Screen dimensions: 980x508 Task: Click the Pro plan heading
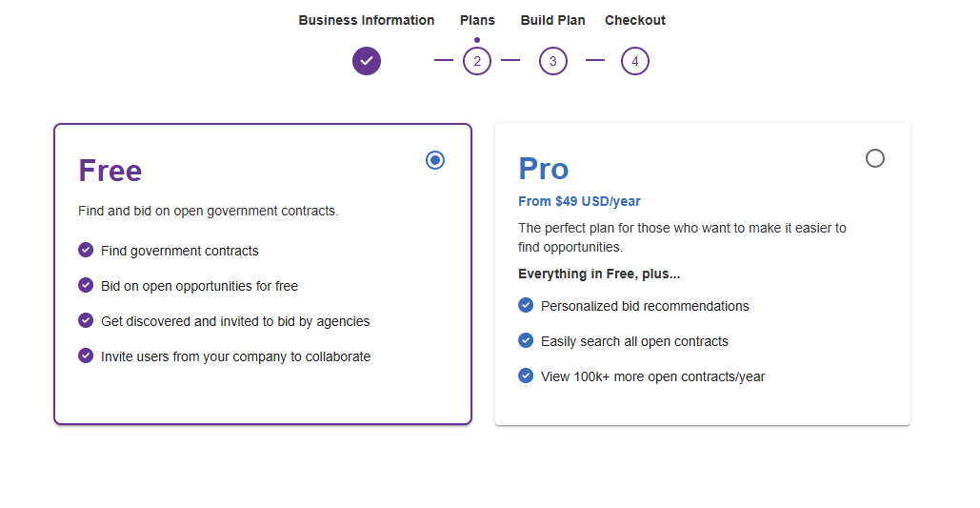coord(544,169)
